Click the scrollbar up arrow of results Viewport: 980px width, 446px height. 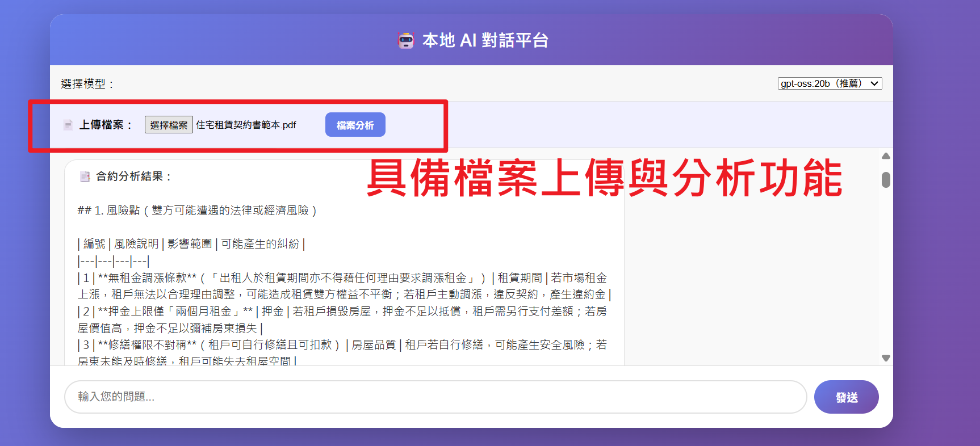click(x=886, y=156)
